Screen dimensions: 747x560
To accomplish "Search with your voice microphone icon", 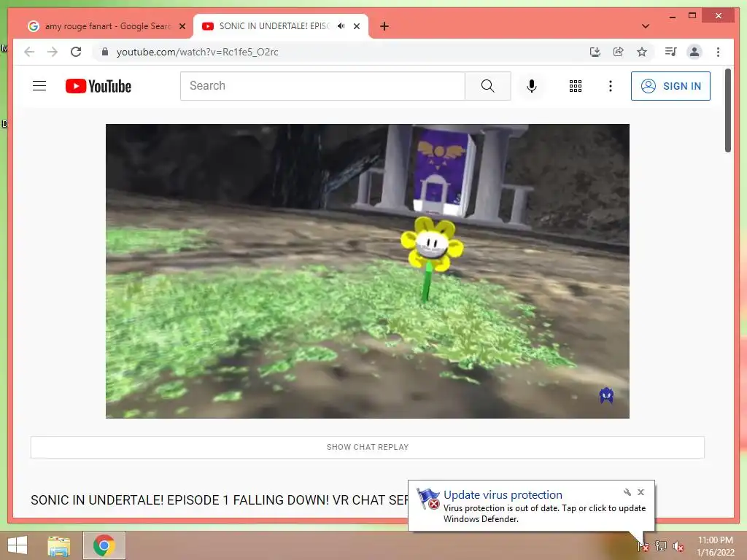I will pos(532,86).
